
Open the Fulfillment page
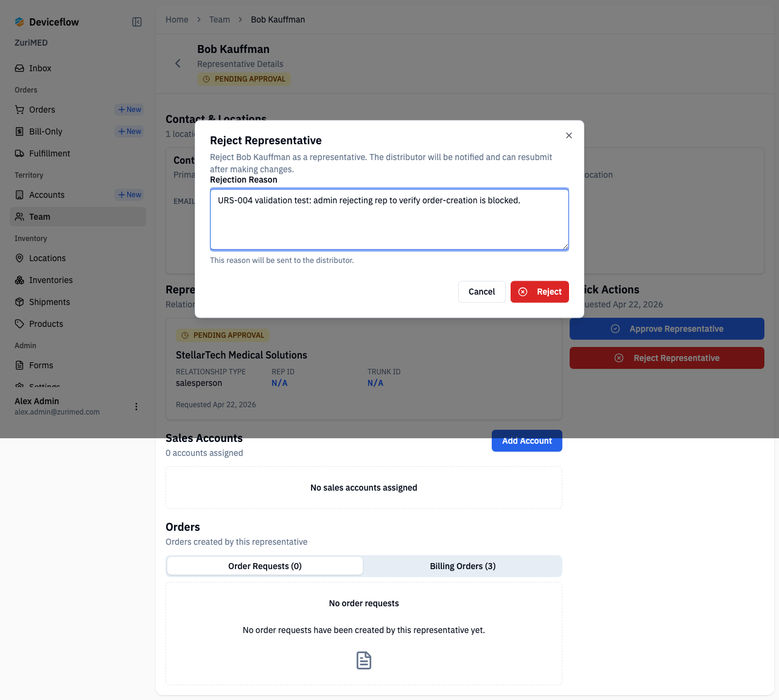pyautogui.click(x=78, y=153)
